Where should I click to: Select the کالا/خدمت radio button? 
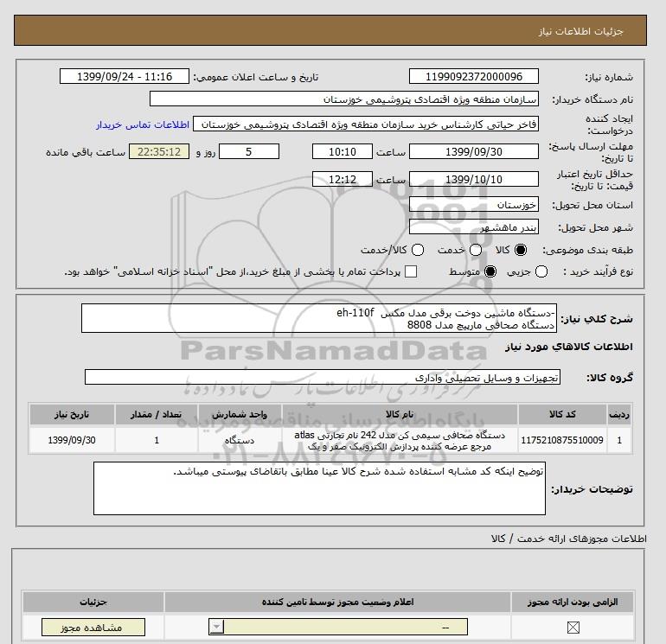(x=418, y=250)
